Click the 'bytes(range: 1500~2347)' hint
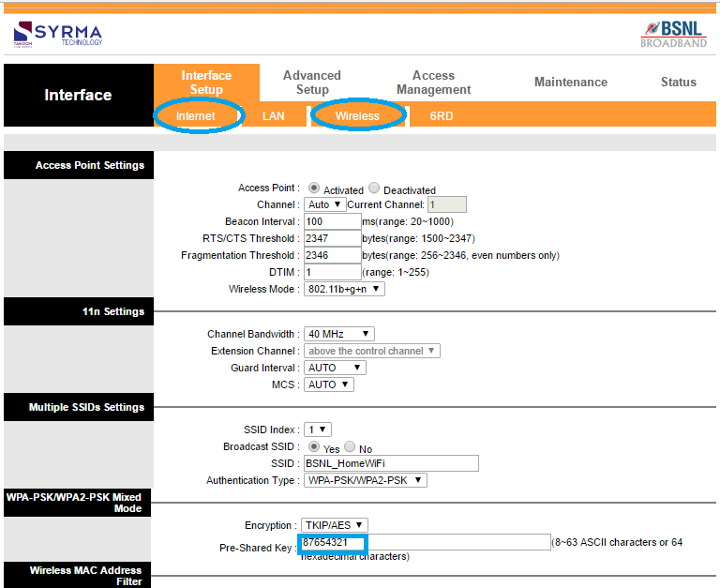 (x=419, y=238)
